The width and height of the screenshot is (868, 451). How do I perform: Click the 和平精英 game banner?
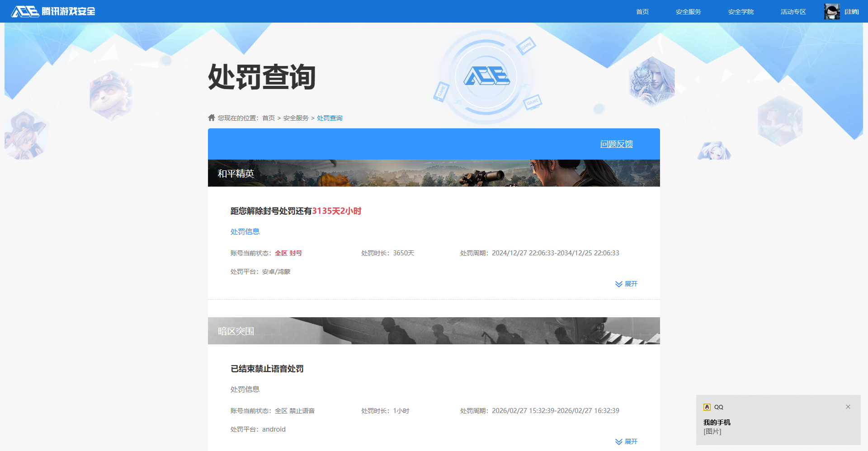tap(434, 173)
